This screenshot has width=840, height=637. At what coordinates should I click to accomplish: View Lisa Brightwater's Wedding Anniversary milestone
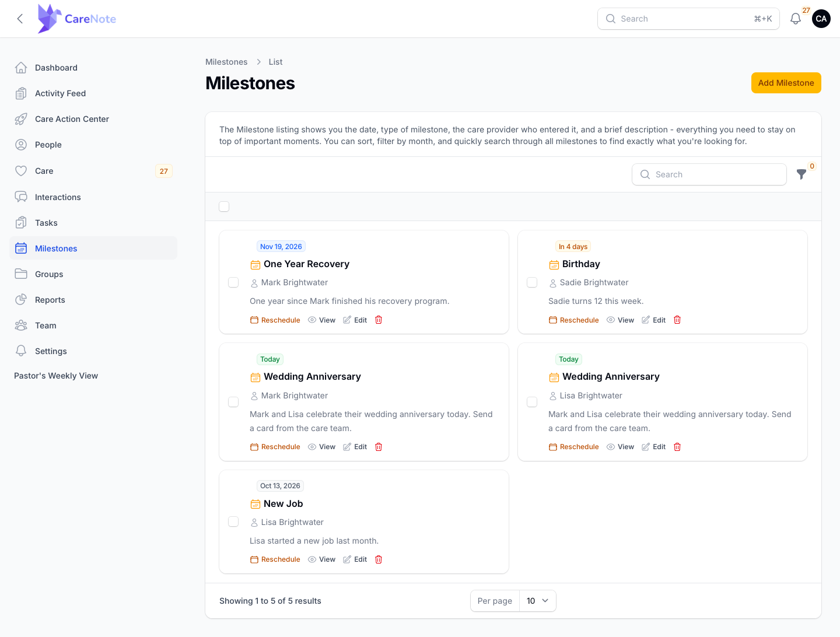point(621,447)
